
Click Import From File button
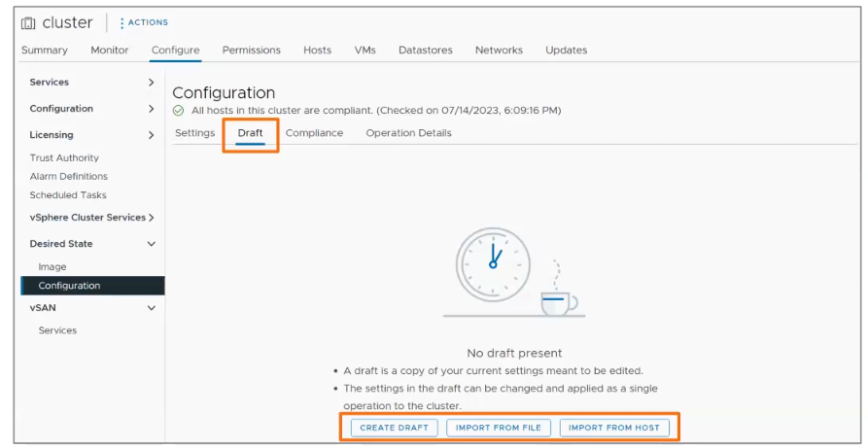499,428
